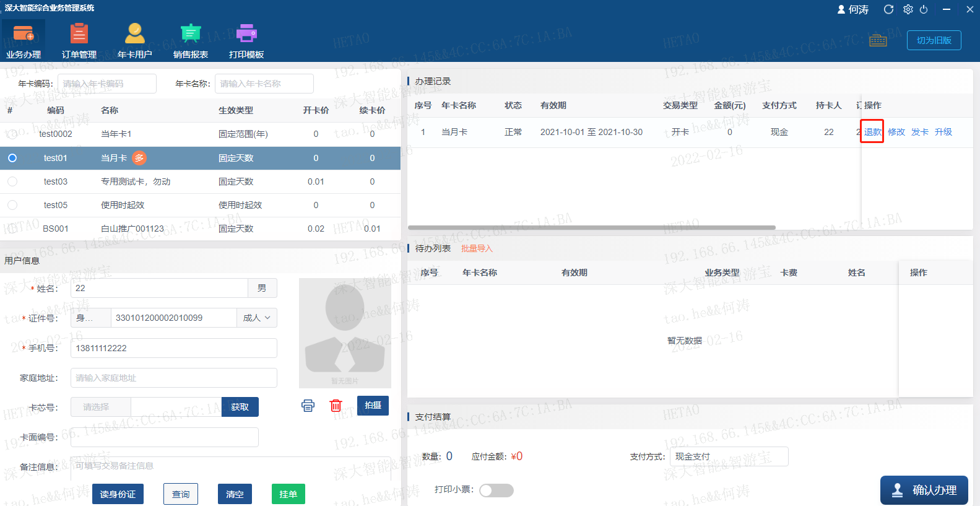The image size is (980, 506).
Task: Click the 退款 link for 当月卡
Action: click(872, 132)
